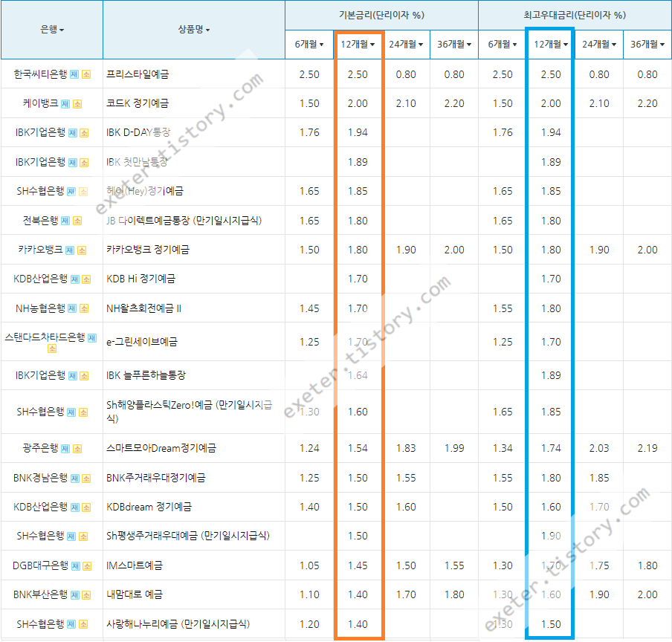Click the blue 재 badge beside NH농협은행
Screen dimensions: 672x642
pyautogui.click(x=72, y=308)
